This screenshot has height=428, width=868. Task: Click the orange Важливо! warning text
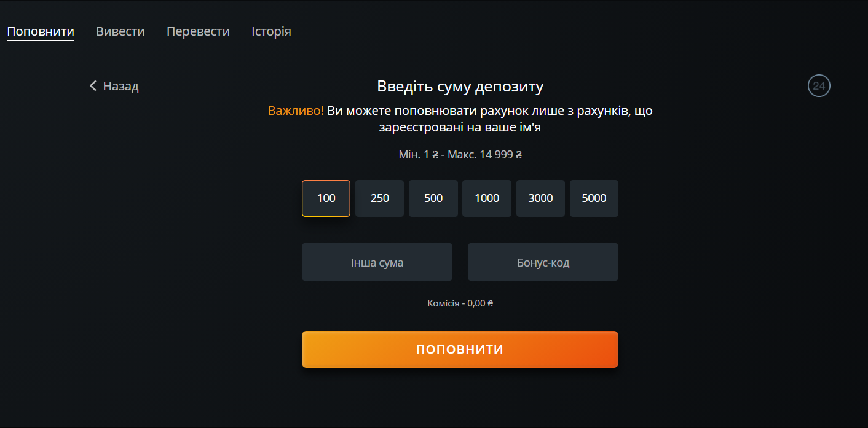tap(296, 111)
